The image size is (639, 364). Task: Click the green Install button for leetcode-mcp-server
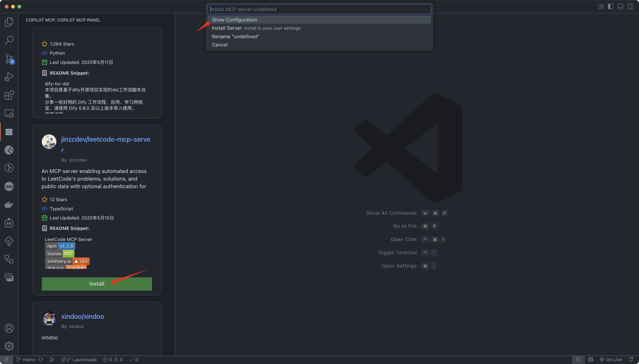pos(97,284)
